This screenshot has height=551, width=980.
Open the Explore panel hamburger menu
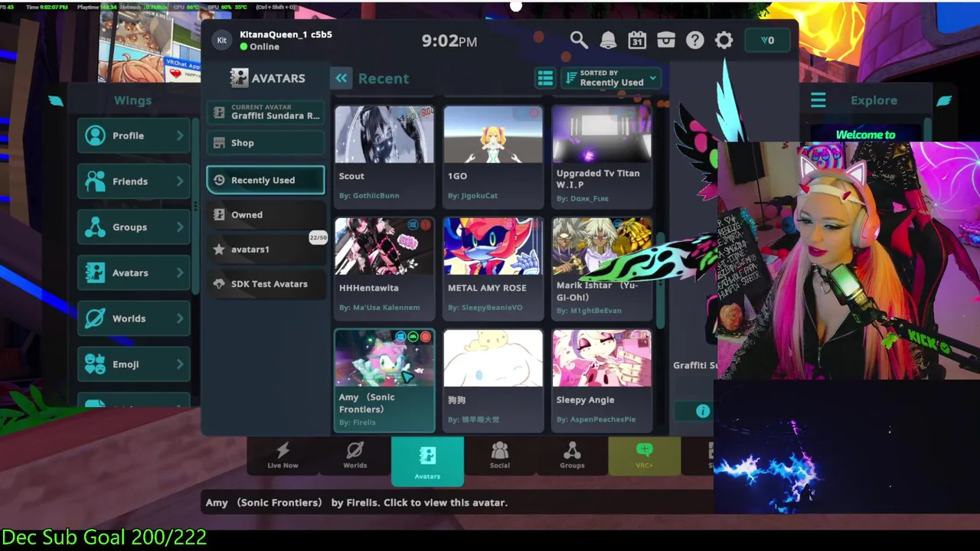click(818, 100)
